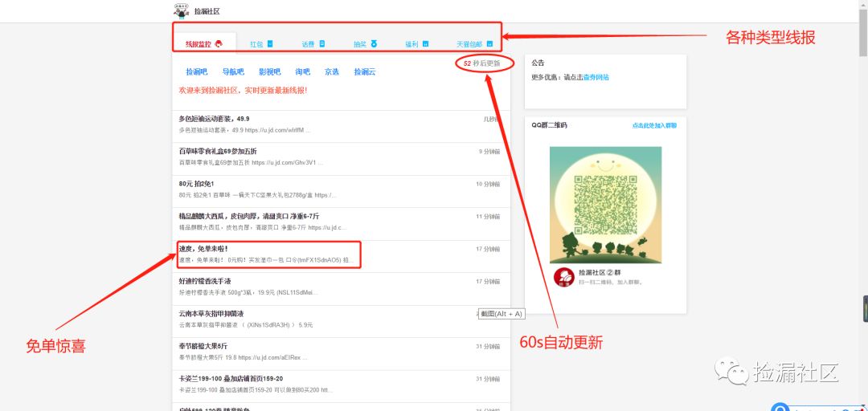The width and height of the screenshot is (868, 411).
Task: Open the 捡漏吧 link
Action: pyautogui.click(x=197, y=72)
